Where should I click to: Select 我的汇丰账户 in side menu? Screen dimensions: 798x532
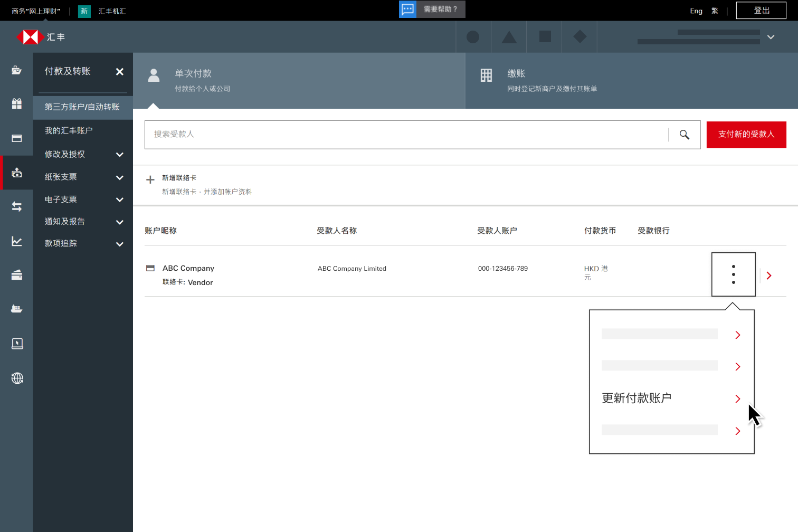tap(69, 130)
